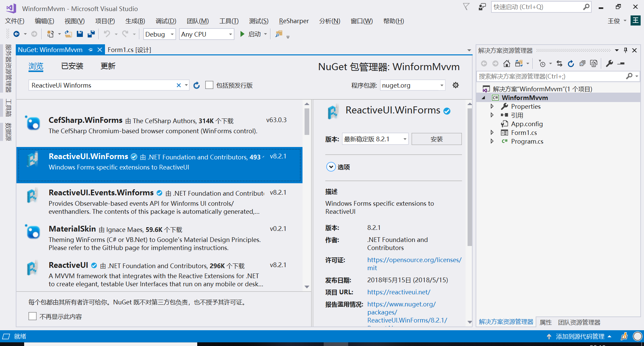Screen dimensions: 644x346
Task: Click Collapse All icon in Solution Explorer
Action: (582, 63)
